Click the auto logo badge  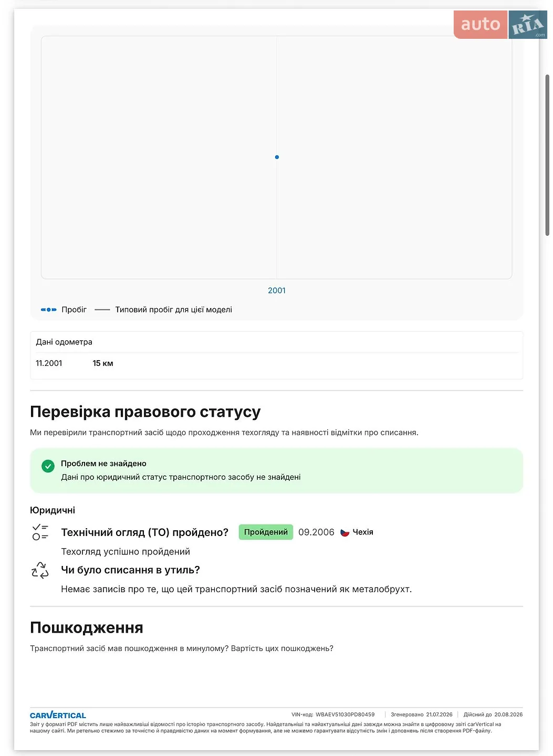coord(481,25)
